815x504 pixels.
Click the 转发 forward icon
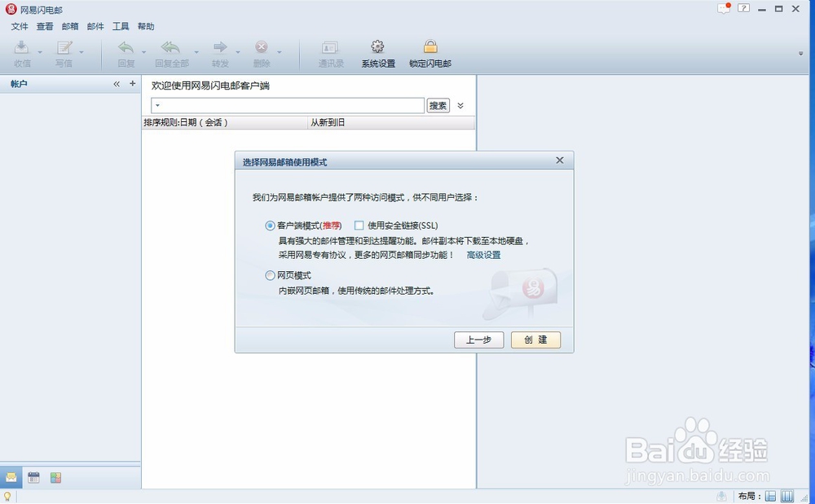220,47
